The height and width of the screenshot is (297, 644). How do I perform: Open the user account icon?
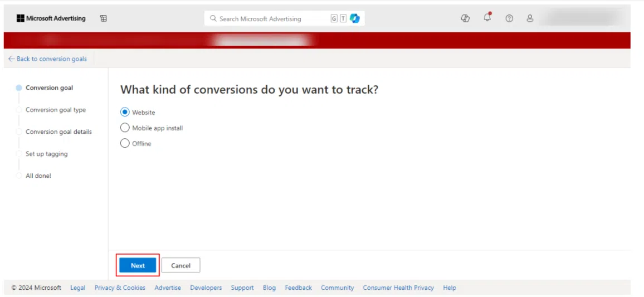530,18
